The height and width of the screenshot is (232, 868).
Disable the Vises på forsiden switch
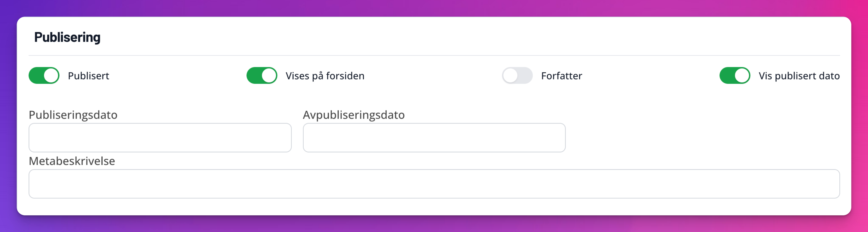[x=261, y=75]
